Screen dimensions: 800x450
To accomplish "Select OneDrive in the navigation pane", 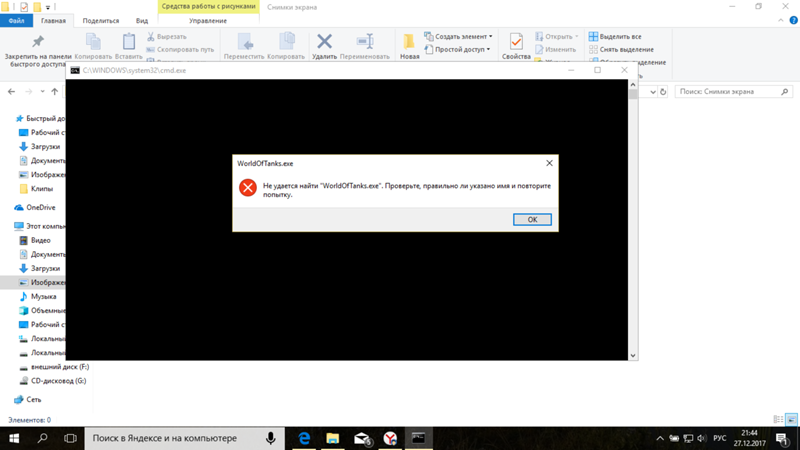I will [x=35, y=208].
